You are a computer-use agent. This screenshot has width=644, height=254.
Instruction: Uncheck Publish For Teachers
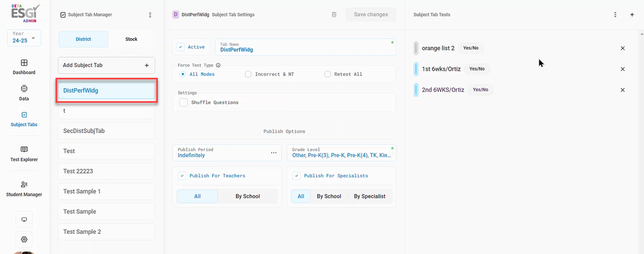coord(182,176)
